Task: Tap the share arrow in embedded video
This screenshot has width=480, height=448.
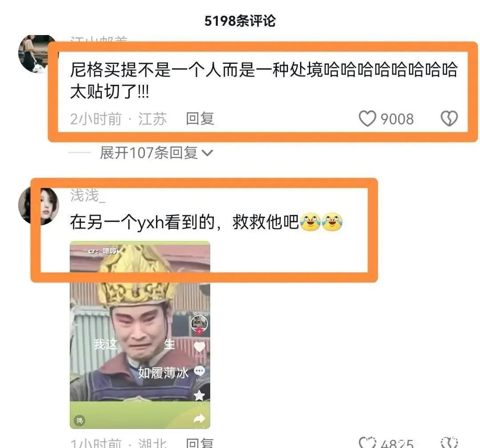Action: [x=199, y=418]
